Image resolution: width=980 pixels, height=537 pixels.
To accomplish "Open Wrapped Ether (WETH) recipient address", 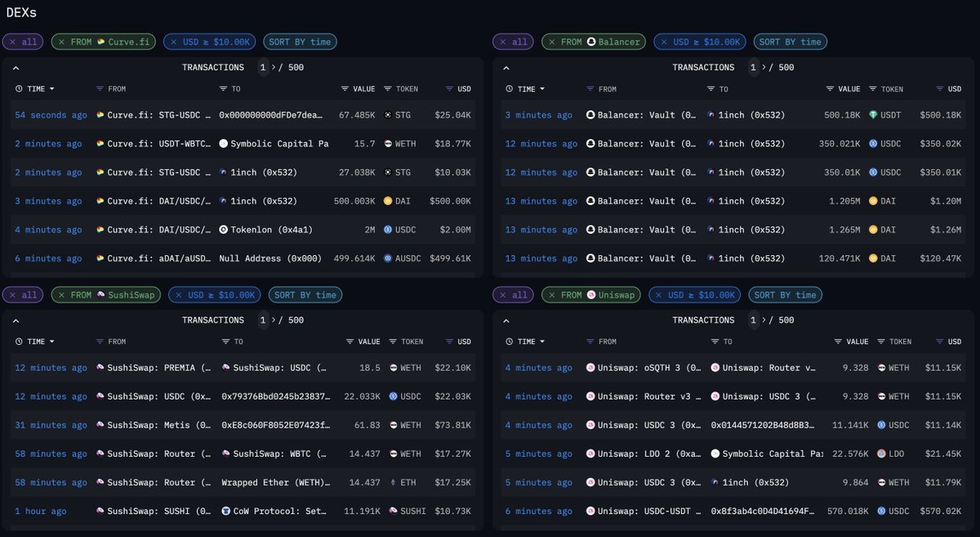I will 276,482.
